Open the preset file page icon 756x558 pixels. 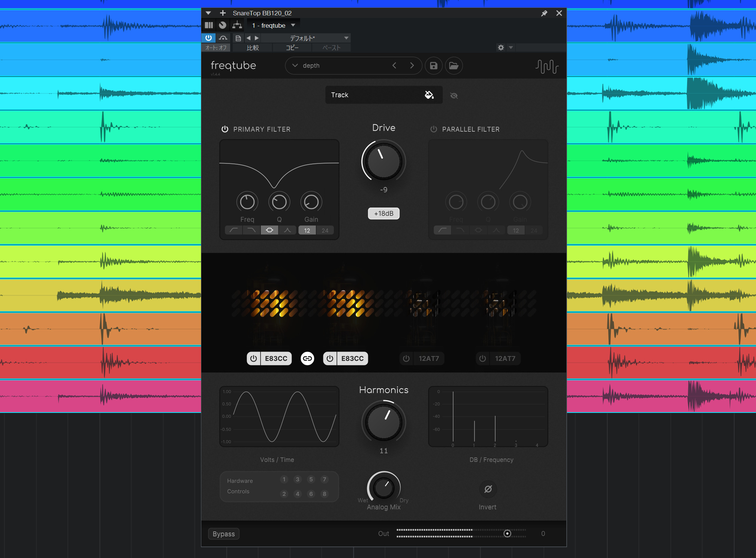pyautogui.click(x=238, y=38)
